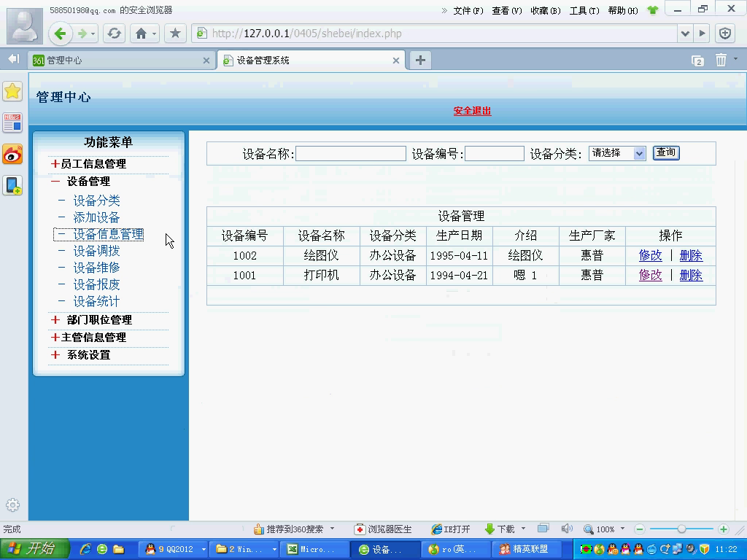Open sidebar settings gear icon
The image size is (747, 560).
(x=13, y=505)
